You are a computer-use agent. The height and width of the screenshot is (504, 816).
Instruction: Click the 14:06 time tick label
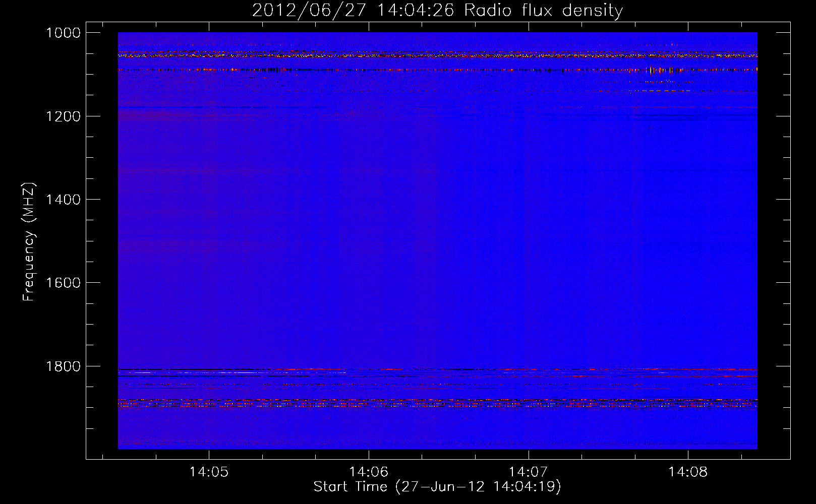pos(369,472)
